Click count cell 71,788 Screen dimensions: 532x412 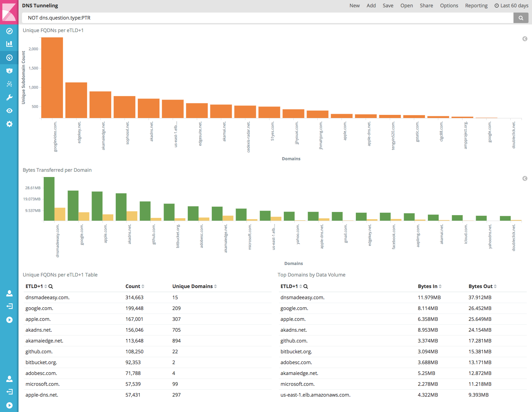[133, 373]
